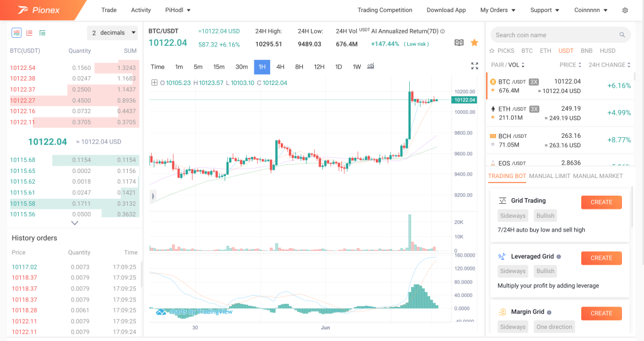
Task: Expand chart to fullscreen
Action: 475,66
